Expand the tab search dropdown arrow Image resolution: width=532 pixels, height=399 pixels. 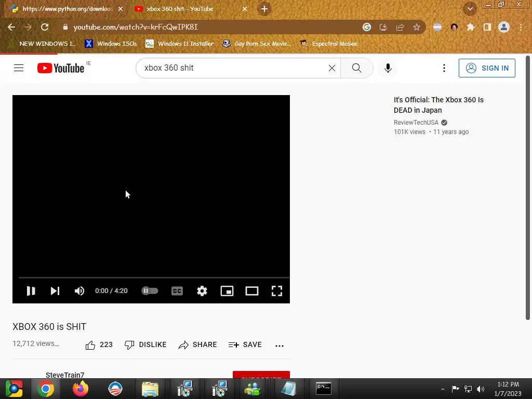tap(470, 9)
